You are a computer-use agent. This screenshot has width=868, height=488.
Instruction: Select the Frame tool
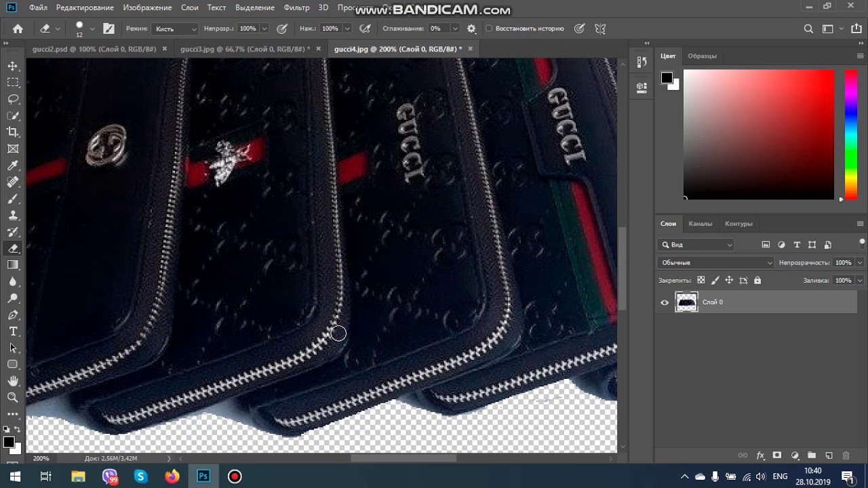13,148
